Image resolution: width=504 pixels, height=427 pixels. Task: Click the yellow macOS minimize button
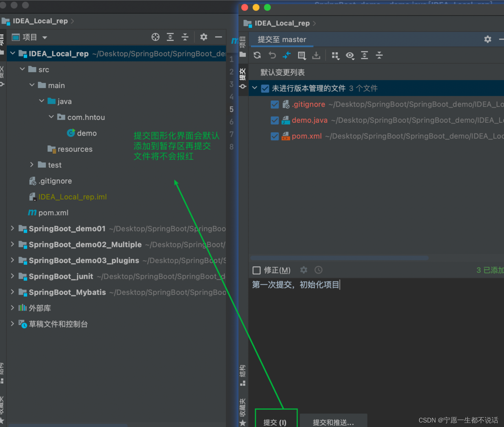[x=256, y=8]
